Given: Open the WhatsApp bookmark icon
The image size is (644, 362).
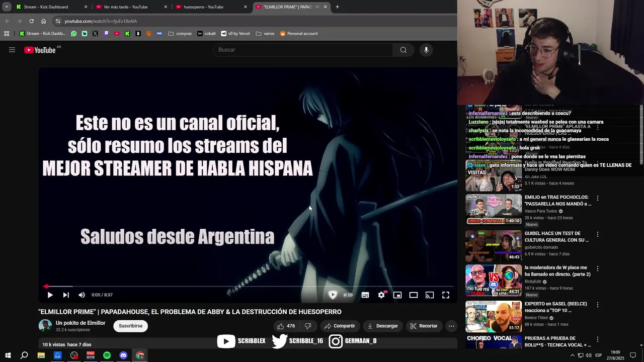Looking at the screenshot, I should [x=74, y=34].
